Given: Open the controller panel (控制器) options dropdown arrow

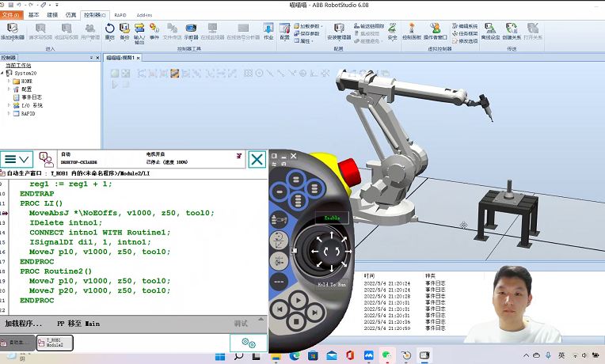Looking at the screenshot, I should (91, 58).
